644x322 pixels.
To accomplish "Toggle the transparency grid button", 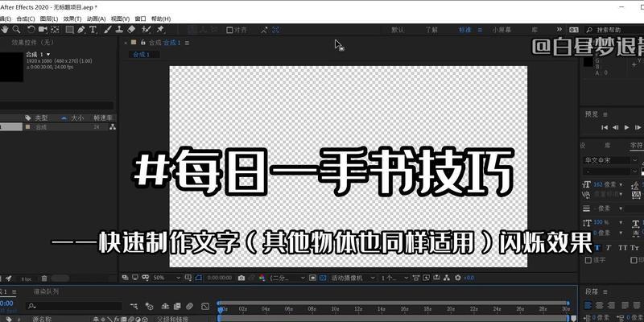I will (323, 278).
